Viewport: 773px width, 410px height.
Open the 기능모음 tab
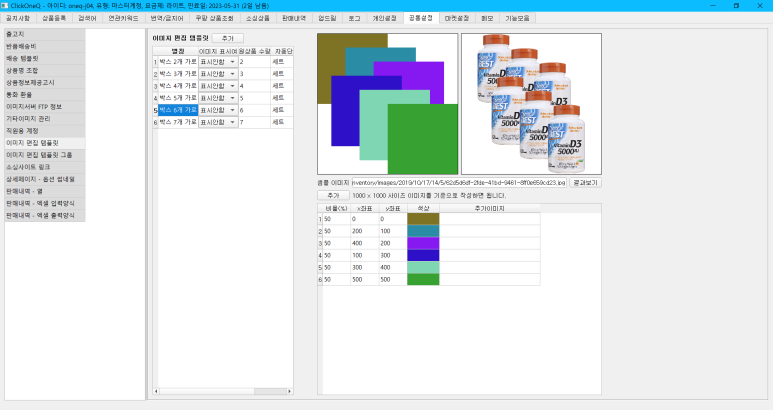click(x=517, y=18)
